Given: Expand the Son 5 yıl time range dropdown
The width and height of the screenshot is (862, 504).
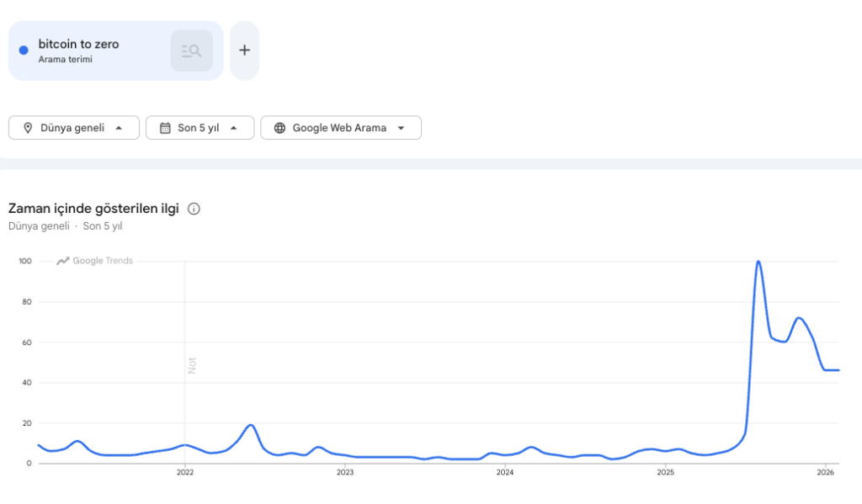Looking at the screenshot, I should [200, 128].
